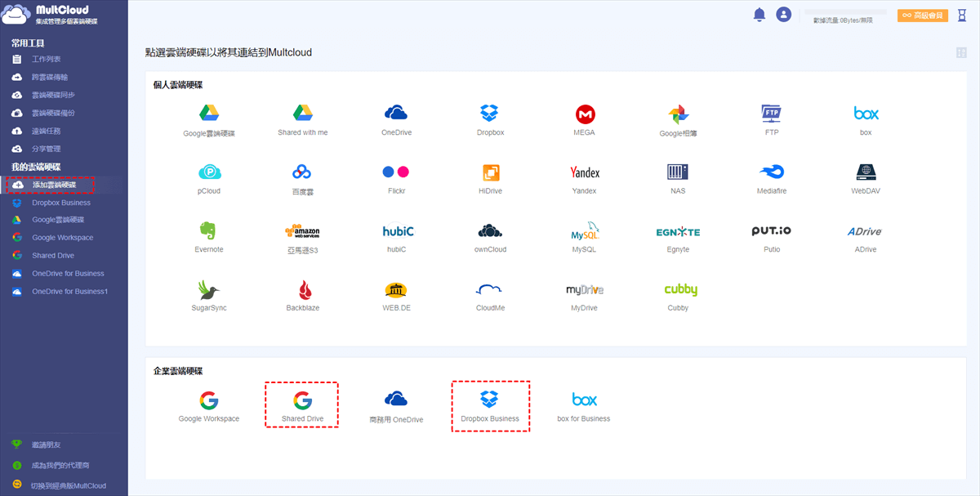Click the traffic usage progress bar
Screen dimensions: 980x496
[845, 12]
